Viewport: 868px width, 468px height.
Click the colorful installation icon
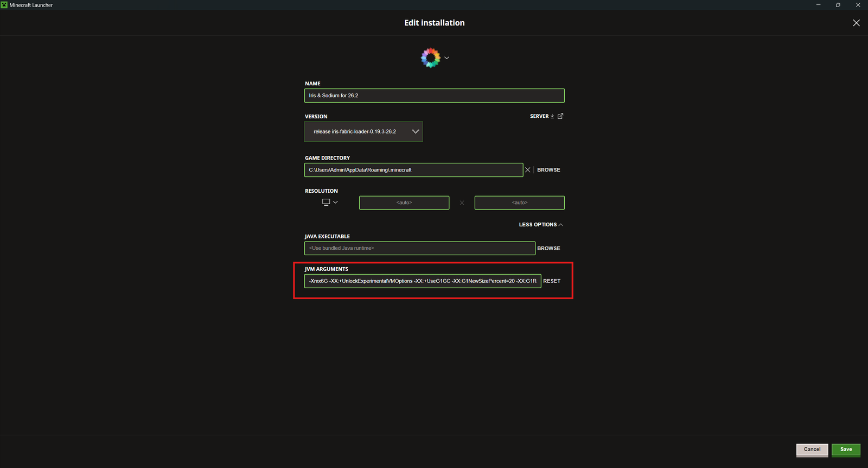coord(431,58)
